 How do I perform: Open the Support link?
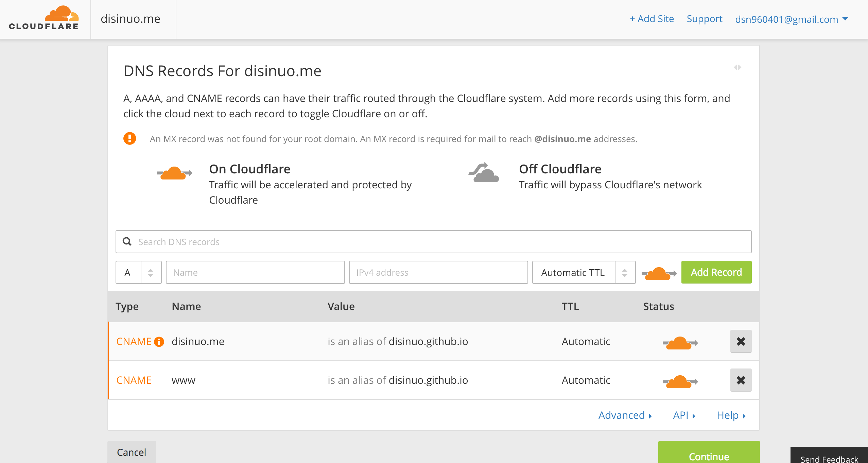(704, 19)
